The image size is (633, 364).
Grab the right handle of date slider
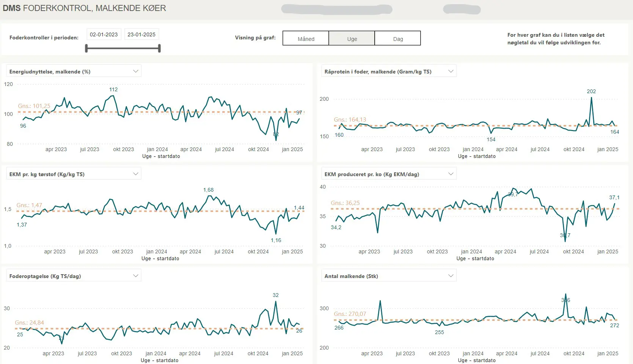pos(159,48)
